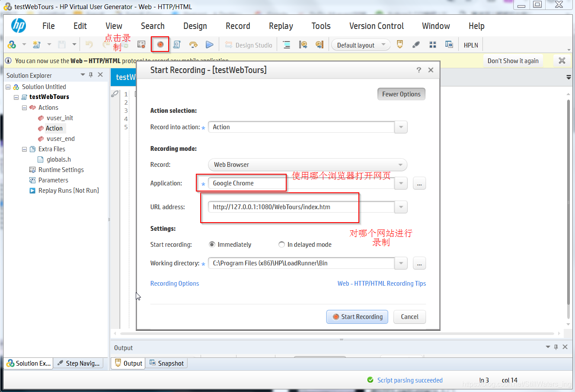Click the indent lines toolbar icon
Viewport: 575px width, 392px height.
coord(286,45)
